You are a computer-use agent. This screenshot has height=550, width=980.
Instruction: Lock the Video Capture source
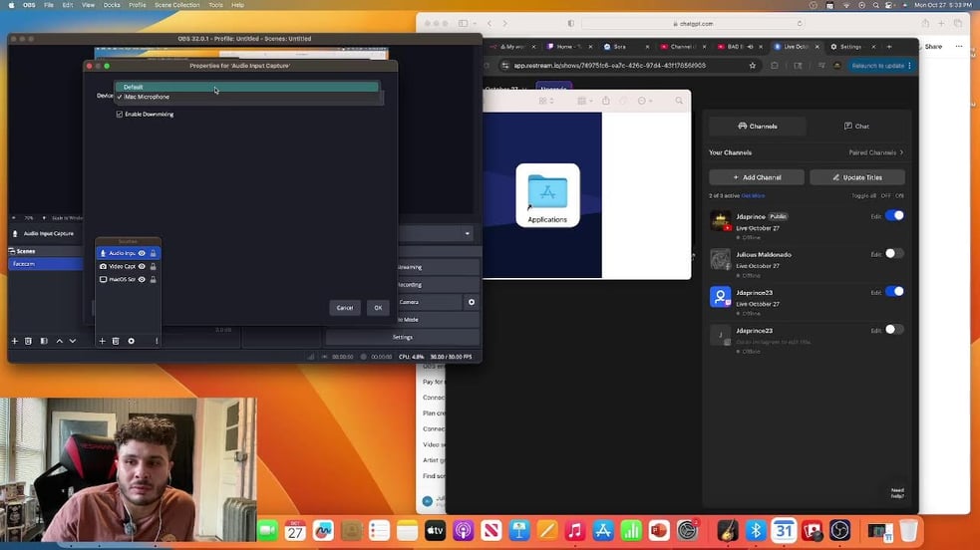pyautogui.click(x=154, y=267)
